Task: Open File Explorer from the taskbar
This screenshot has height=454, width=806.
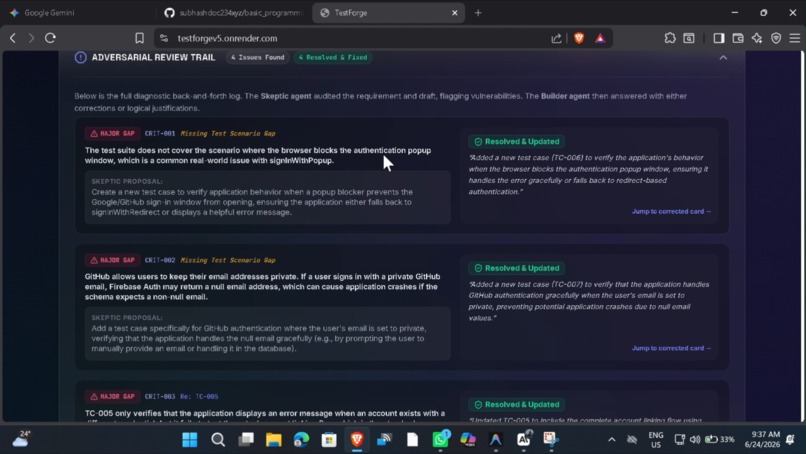Action: coord(273,440)
